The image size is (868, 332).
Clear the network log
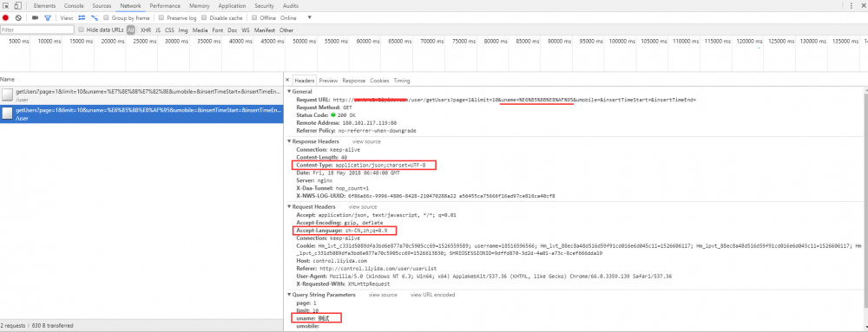[18, 17]
